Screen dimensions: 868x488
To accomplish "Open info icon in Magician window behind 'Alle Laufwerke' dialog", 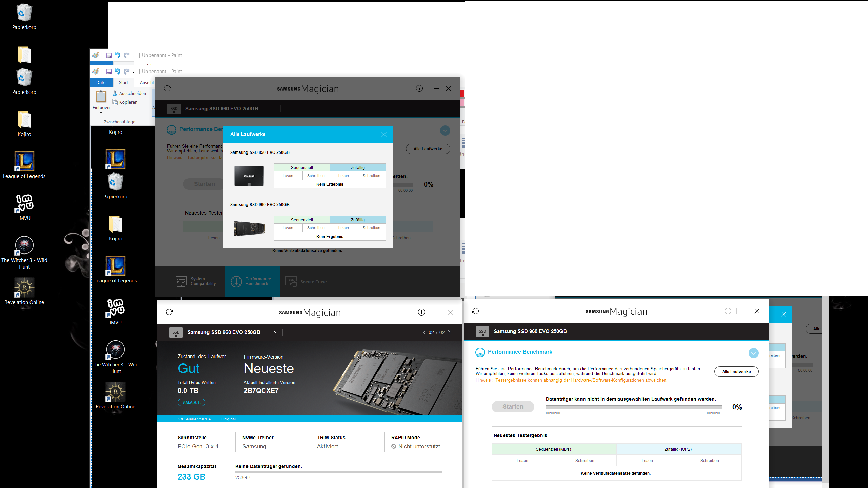I will click(x=419, y=88).
